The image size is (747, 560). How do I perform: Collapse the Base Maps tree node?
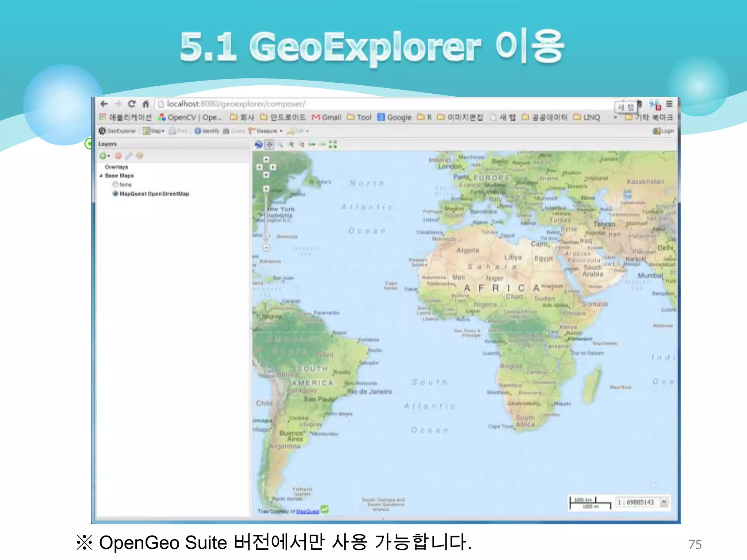pos(101,176)
